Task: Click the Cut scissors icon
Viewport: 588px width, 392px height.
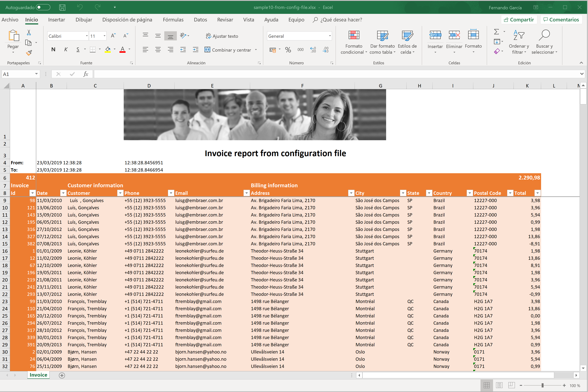Action: tap(29, 32)
